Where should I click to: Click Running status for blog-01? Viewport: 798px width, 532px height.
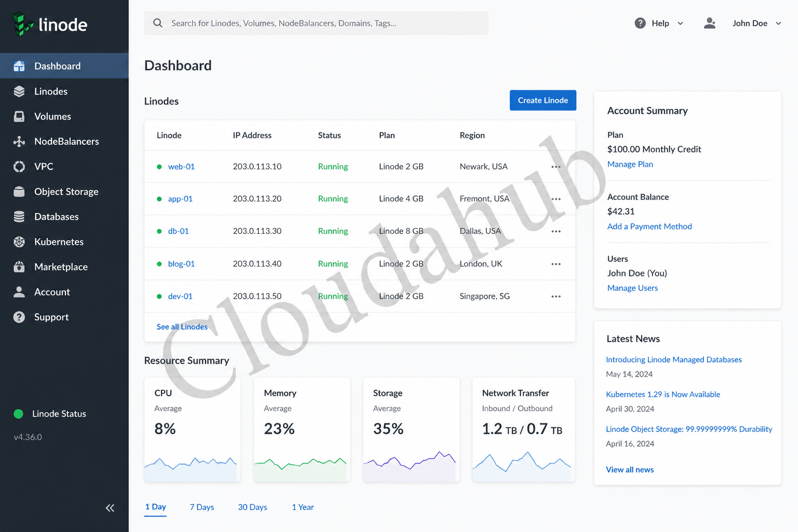[x=333, y=264]
